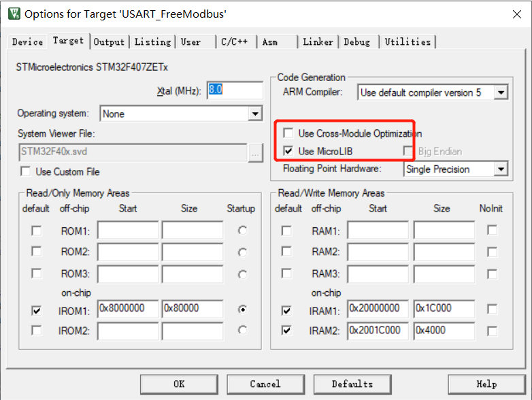Screen dimensions: 532x400
Task: Check the RAM3 default checkbox
Action: pyautogui.click(x=286, y=273)
